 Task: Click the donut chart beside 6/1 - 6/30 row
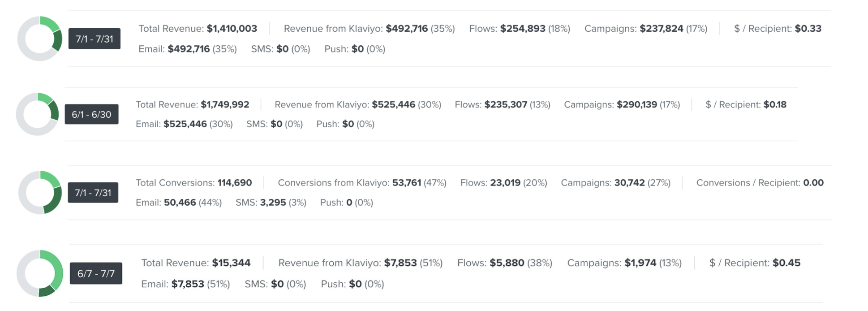point(38,114)
